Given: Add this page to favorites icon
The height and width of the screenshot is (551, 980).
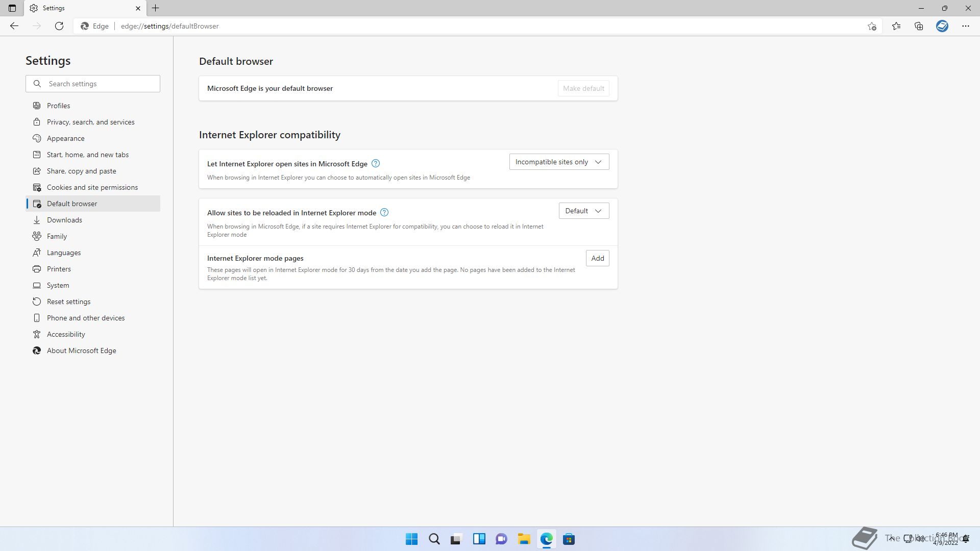Looking at the screenshot, I should click(x=872, y=26).
